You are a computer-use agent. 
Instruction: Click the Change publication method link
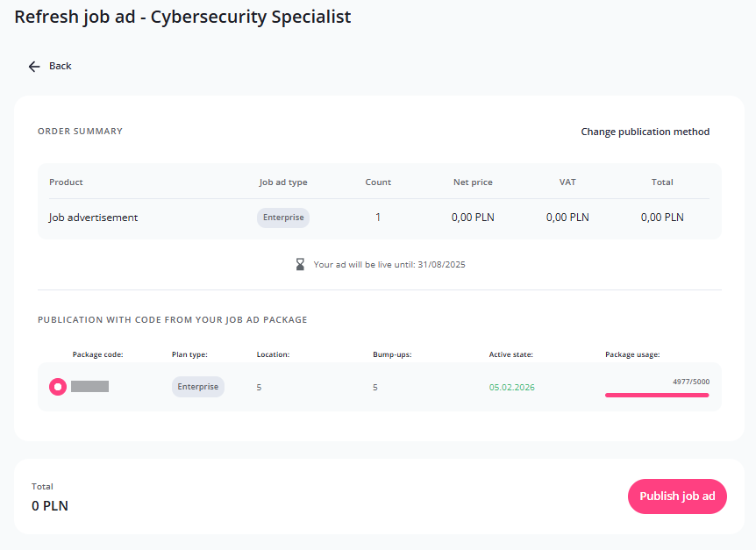pos(645,132)
